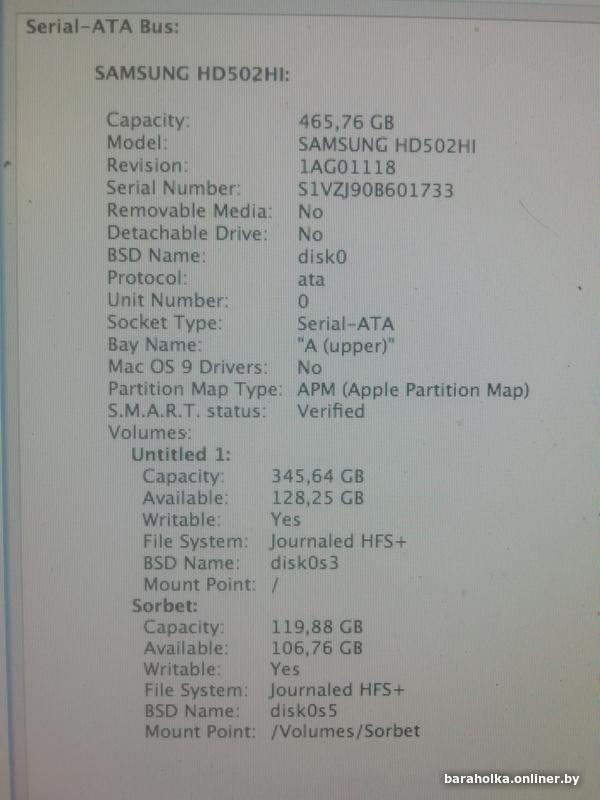600x800 pixels.
Task: Click 'No' beside Removable Media
Action: coord(310,212)
